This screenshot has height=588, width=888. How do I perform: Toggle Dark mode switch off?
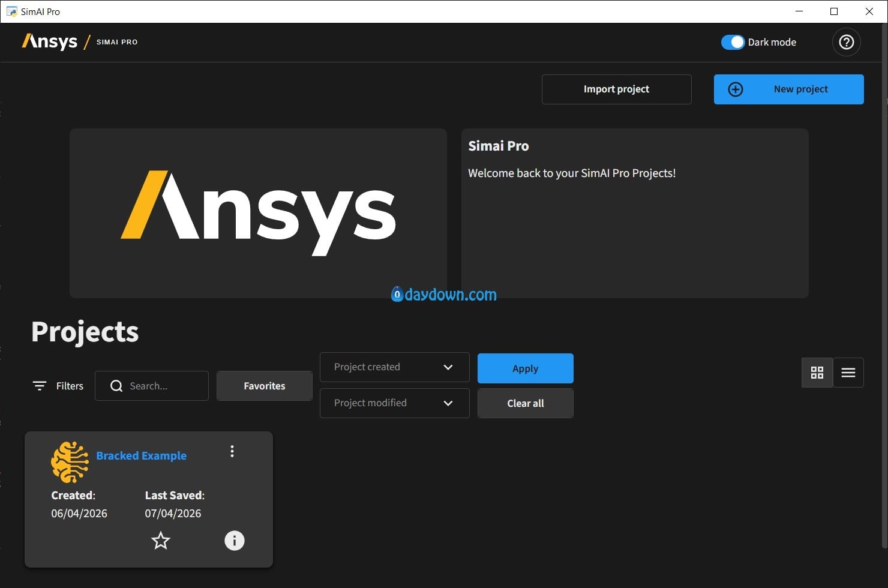click(733, 42)
